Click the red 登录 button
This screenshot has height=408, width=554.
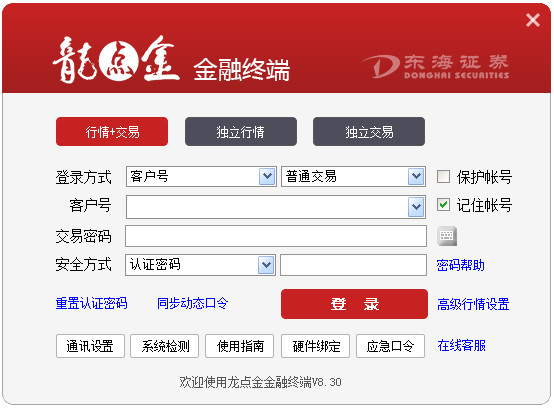pos(354,304)
